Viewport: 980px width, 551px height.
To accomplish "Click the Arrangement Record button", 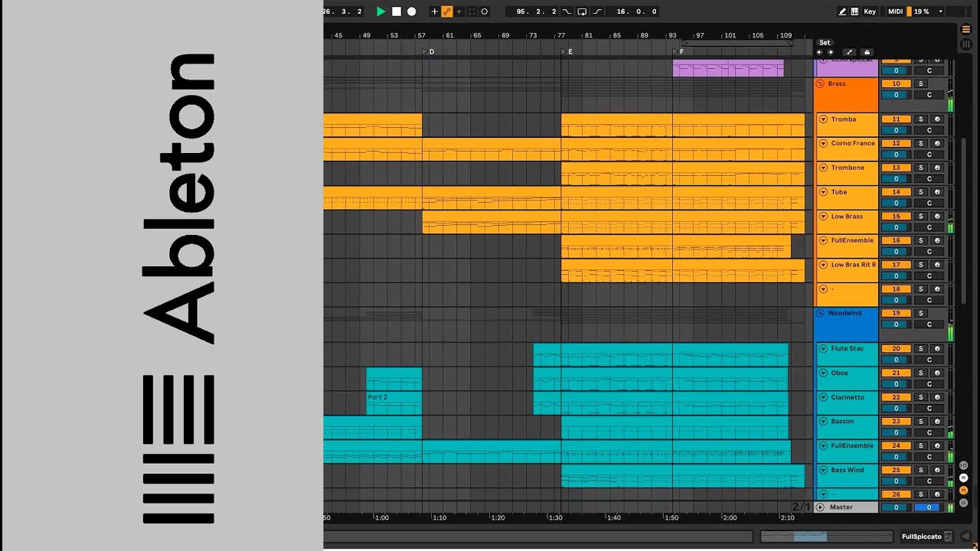I will click(412, 11).
